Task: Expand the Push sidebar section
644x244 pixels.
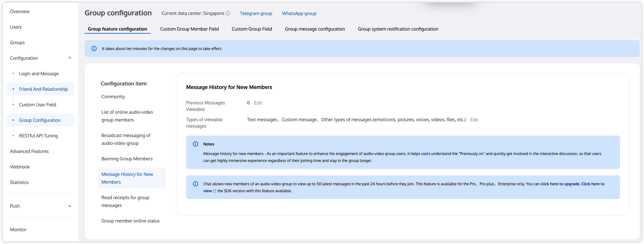Action: coord(70,206)
